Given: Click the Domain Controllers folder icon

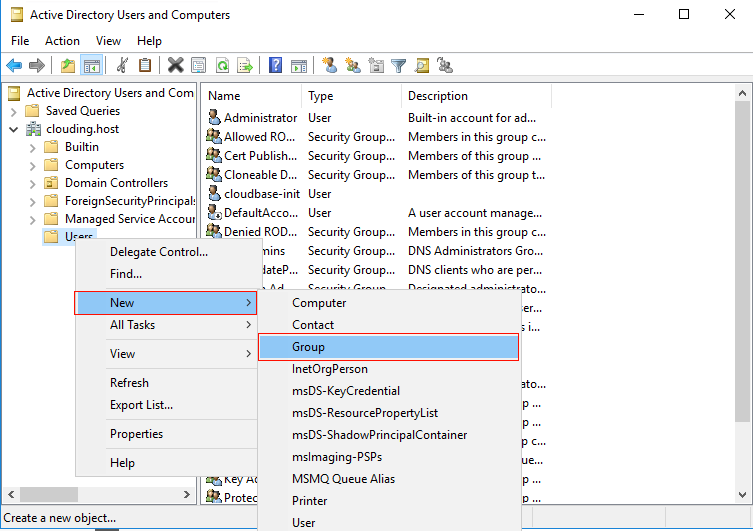Looking at the screenshot, I should pos(51,183).
